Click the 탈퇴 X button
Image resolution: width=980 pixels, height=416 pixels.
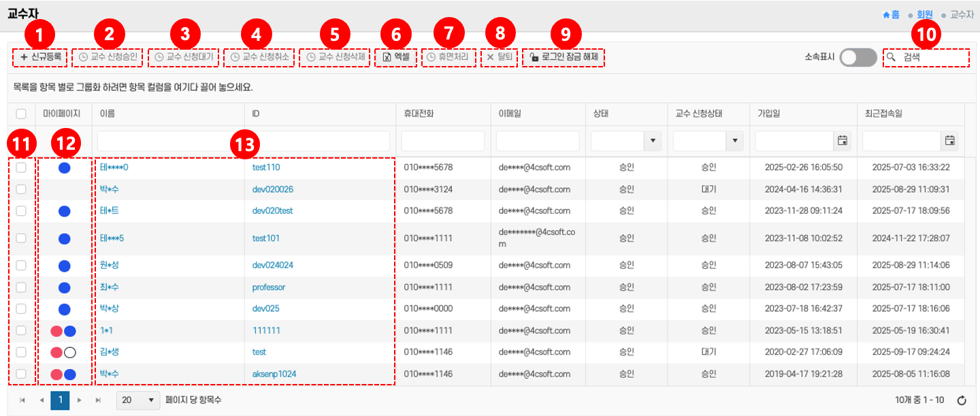click(x=499, y=57)
